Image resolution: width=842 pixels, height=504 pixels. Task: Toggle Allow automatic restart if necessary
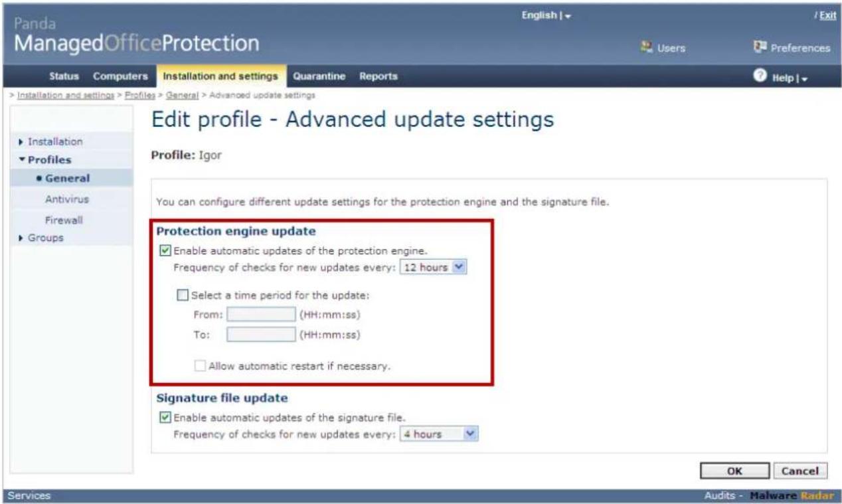[x=200, y=365]
